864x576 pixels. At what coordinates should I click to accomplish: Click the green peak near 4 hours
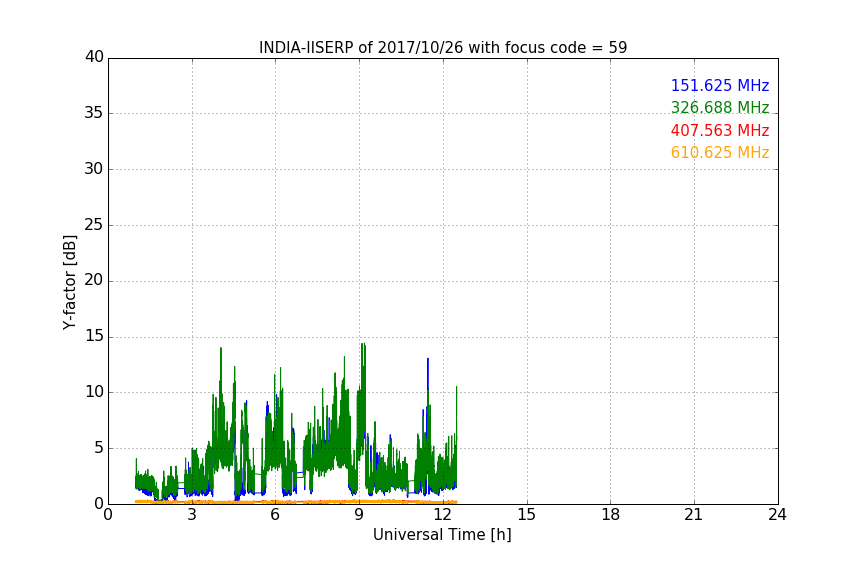tap(221, 364)
